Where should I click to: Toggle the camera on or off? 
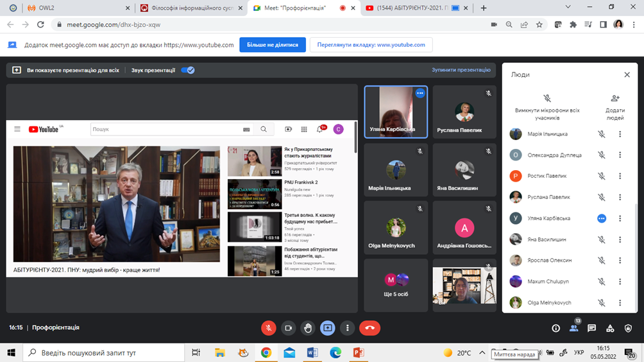tap(288, 328)
